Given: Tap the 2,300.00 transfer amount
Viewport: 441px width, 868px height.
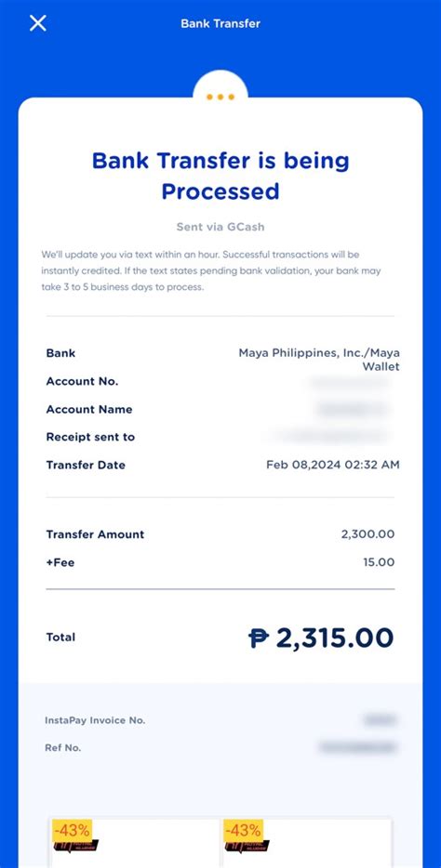Looking at the screenshot, I should pos(367,534).
